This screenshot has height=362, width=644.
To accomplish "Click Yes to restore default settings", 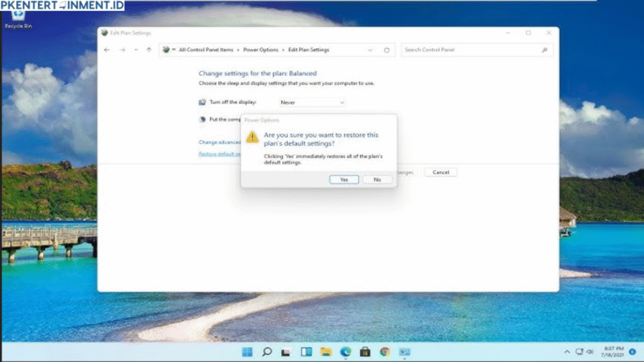I will click(344, 179).
